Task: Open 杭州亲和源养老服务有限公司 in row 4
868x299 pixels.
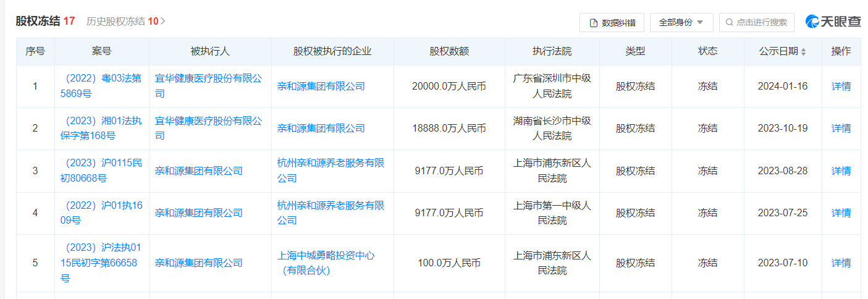Action: pyautogui.click(x=331, y=213)
